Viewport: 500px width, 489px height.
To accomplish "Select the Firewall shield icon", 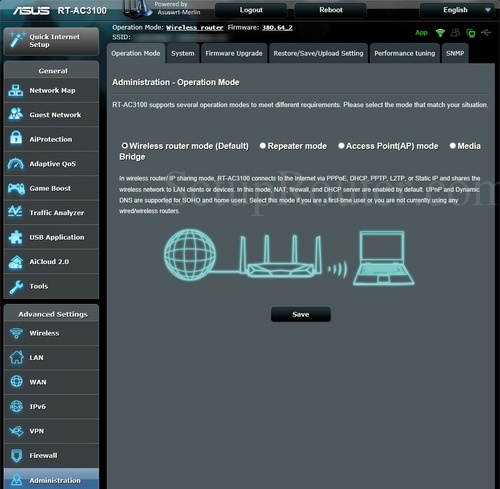I will tap(16, 455).
